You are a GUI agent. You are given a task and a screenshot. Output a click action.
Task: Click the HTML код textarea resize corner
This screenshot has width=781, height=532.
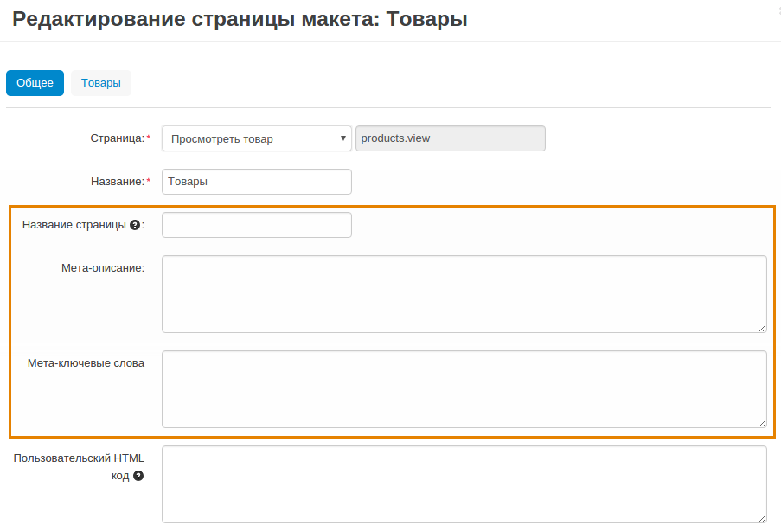pyautogui.click(x=762, y=518)
